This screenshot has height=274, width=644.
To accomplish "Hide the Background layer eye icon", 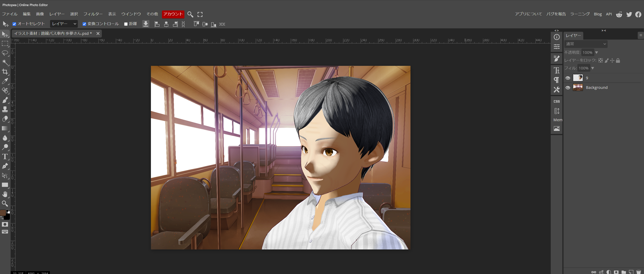I will coord(568,88).
